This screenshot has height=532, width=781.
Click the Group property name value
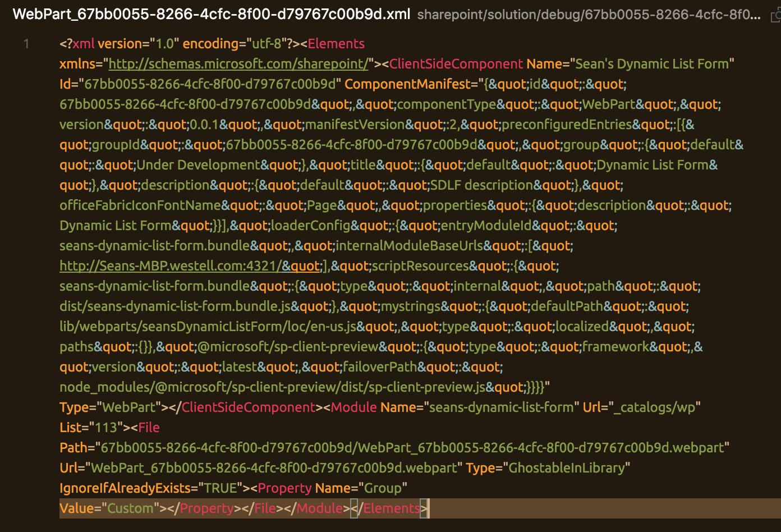383,488
